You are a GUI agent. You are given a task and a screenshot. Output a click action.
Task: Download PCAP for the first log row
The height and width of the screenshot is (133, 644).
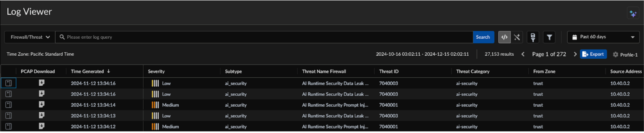[42, 83]
